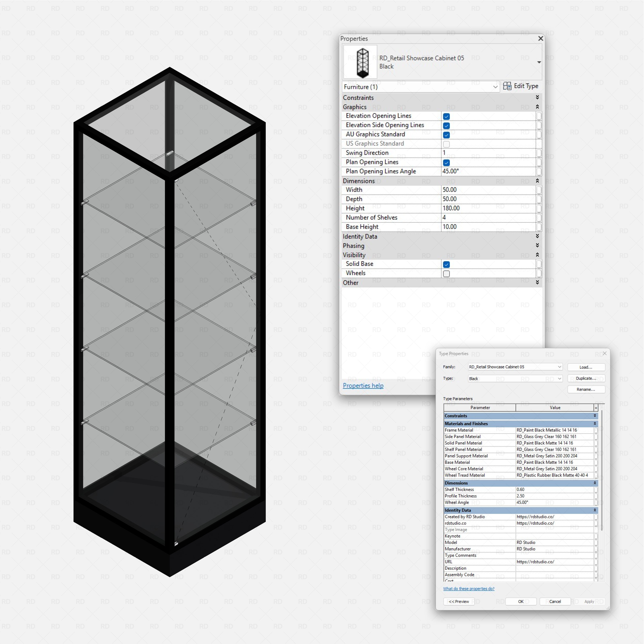The height and width of the screenshot is (644, 644).
Task: Click the Wheel Tread Material value
Action: 555,475
